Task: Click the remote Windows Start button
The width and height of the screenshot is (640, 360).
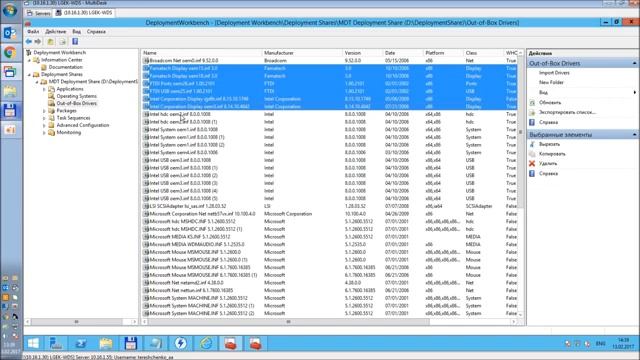Action: coord(33,343)
